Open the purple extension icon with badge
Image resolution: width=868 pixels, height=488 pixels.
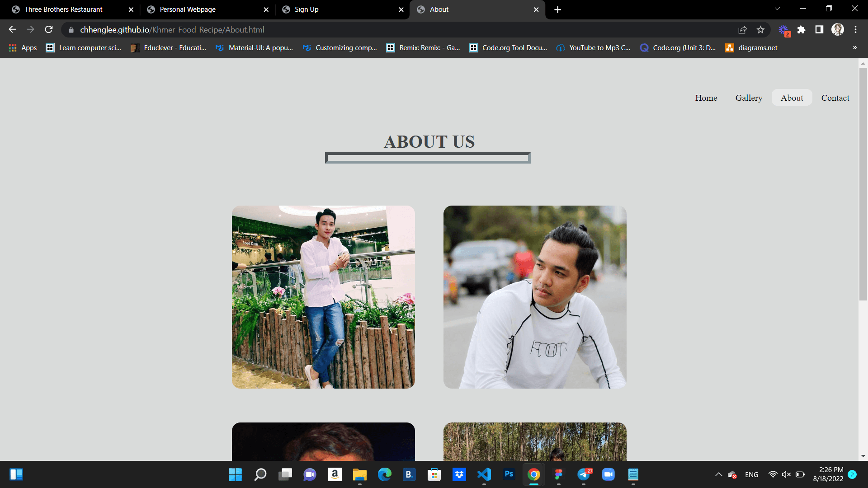point(784,30)
